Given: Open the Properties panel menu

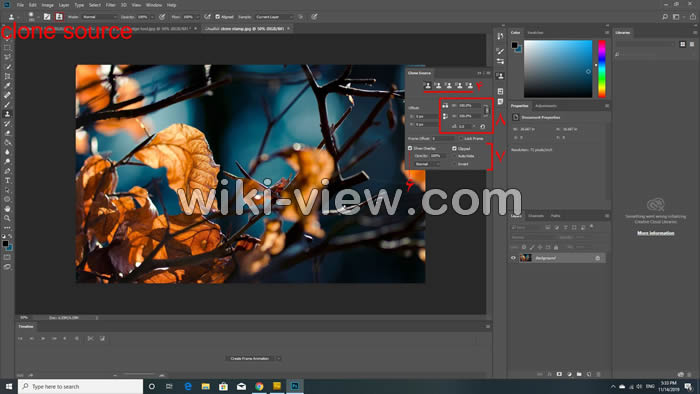Looking at the screenshot, I should point(607,106).
